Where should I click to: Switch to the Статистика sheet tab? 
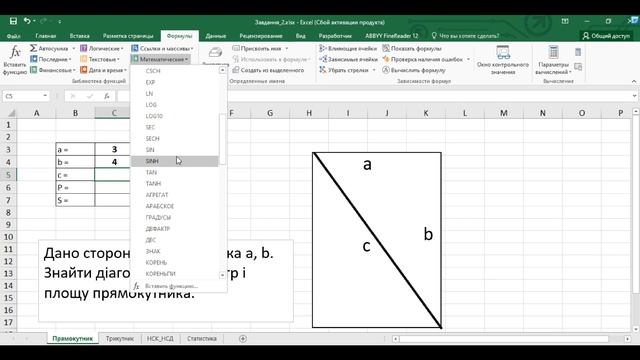point(202,338)
